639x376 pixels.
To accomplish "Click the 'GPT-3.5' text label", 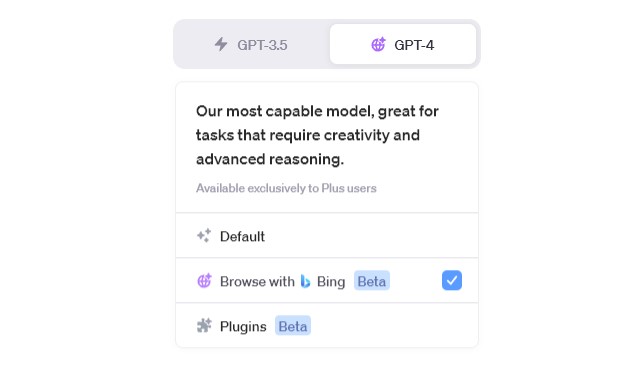I will [262, 45].
